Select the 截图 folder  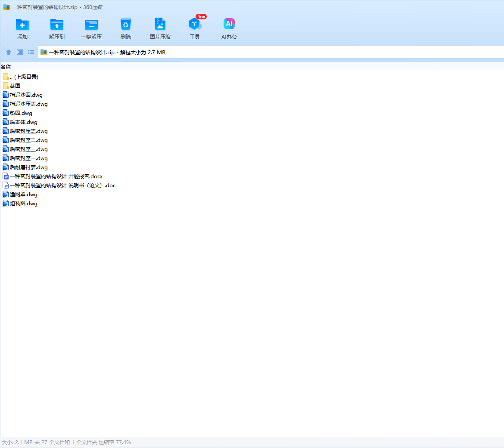12,86
